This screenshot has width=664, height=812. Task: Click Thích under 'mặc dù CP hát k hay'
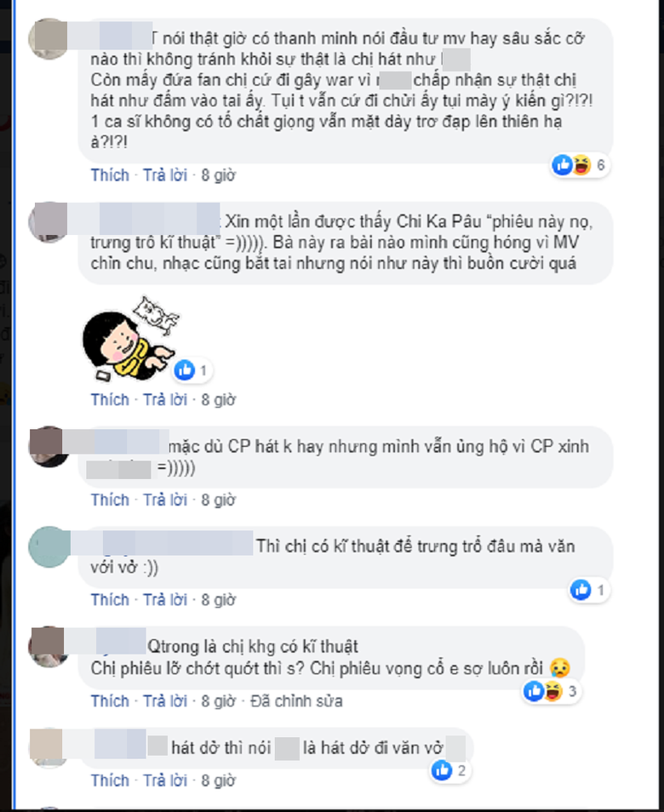(110, 500)
